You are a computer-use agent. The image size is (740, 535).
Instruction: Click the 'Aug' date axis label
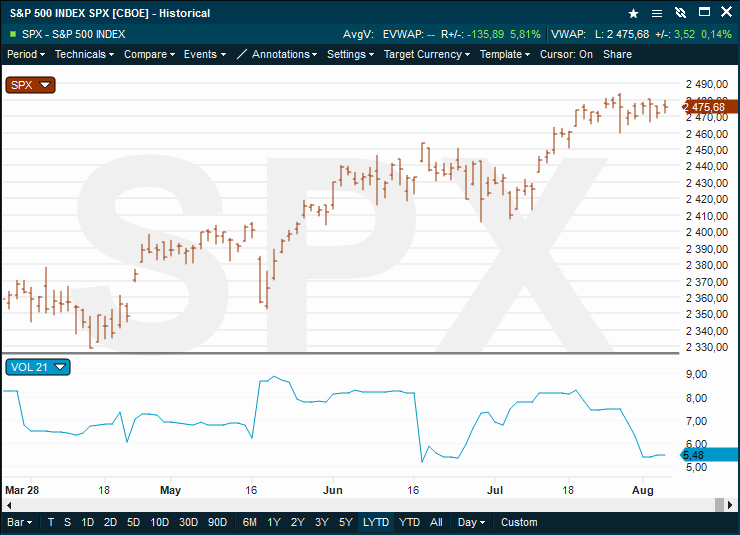(x=642, y=490)
